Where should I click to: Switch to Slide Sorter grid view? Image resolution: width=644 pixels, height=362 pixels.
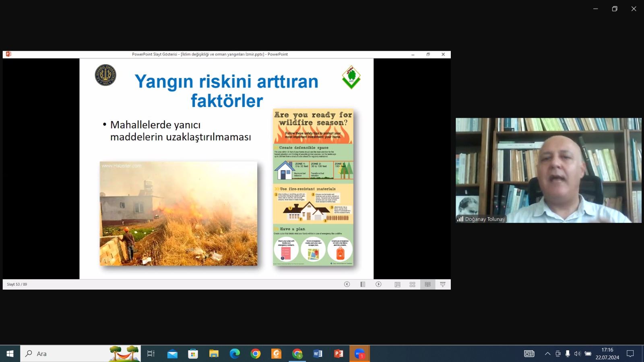click(412, 284)
